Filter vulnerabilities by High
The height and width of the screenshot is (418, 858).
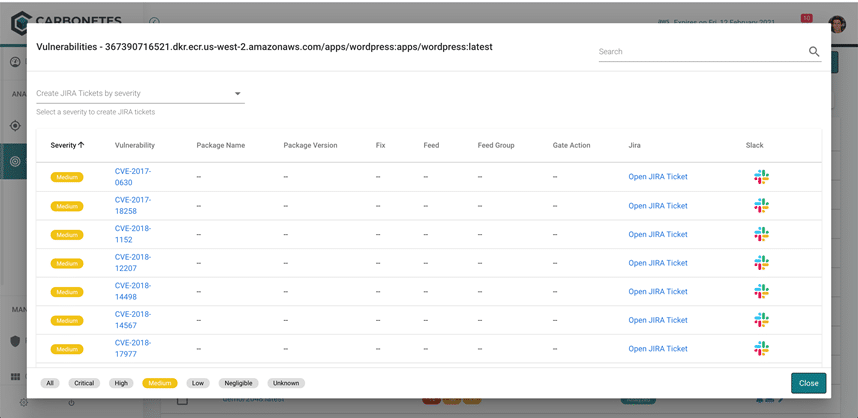click(x=121, y=383)
